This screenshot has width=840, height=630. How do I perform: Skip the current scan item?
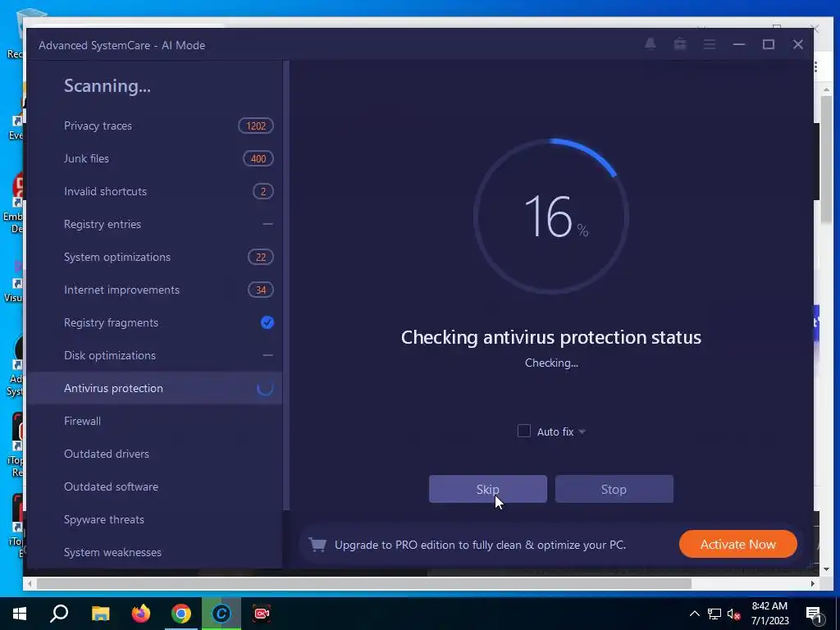(x=487, y=489)
